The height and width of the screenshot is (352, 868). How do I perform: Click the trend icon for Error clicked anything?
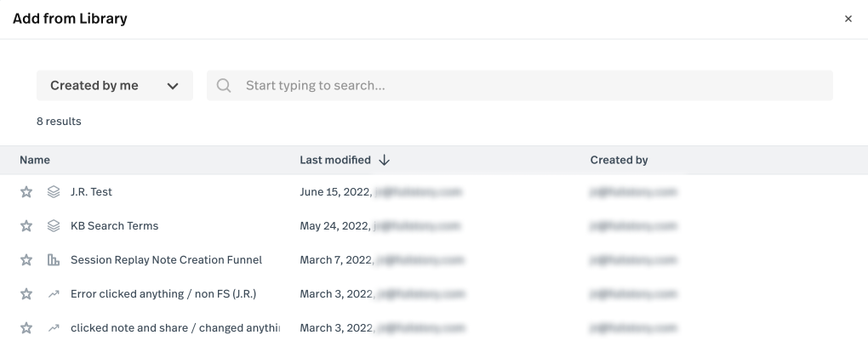54,294
